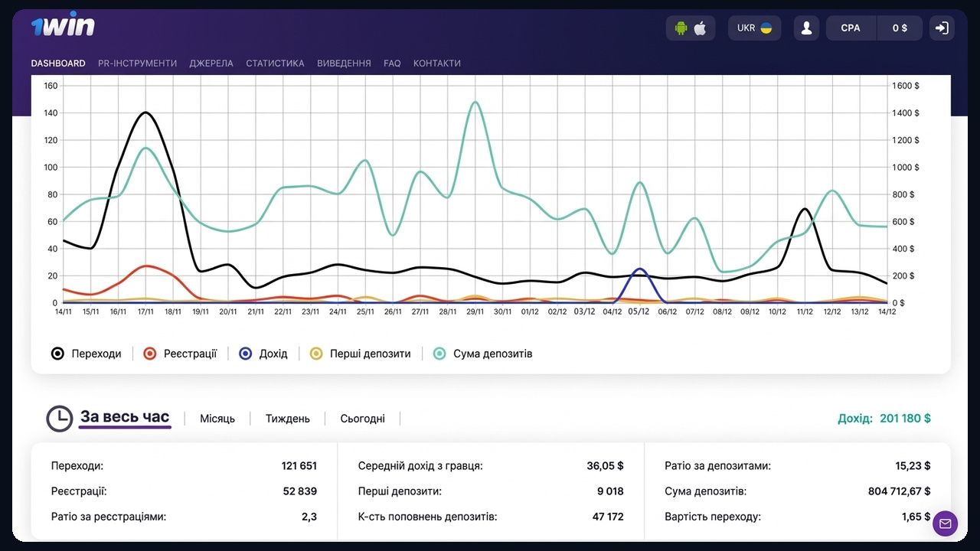Click the Ukrainian flag icon

766,28
